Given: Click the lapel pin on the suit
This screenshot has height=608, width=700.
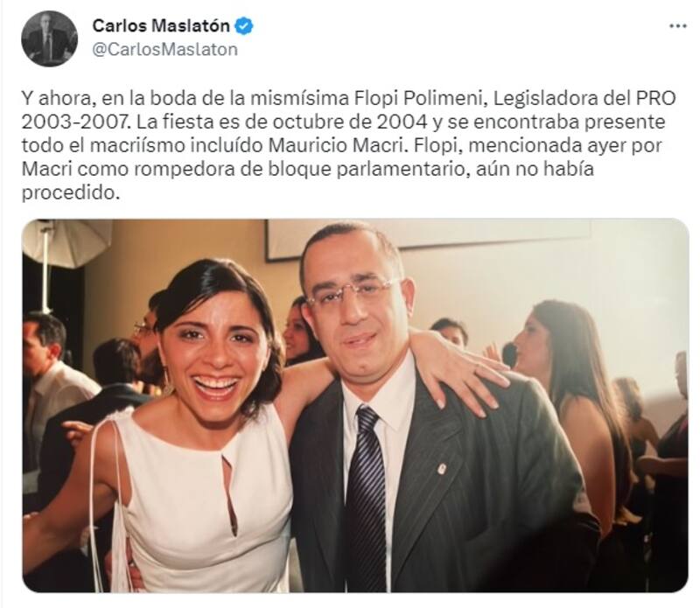Looking at the screenshot, I should click(x=441, y=468).
